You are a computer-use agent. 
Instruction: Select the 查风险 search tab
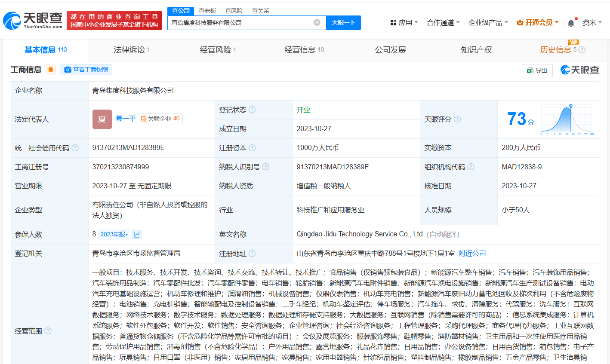pyautogui.click(x=234, y=11)
